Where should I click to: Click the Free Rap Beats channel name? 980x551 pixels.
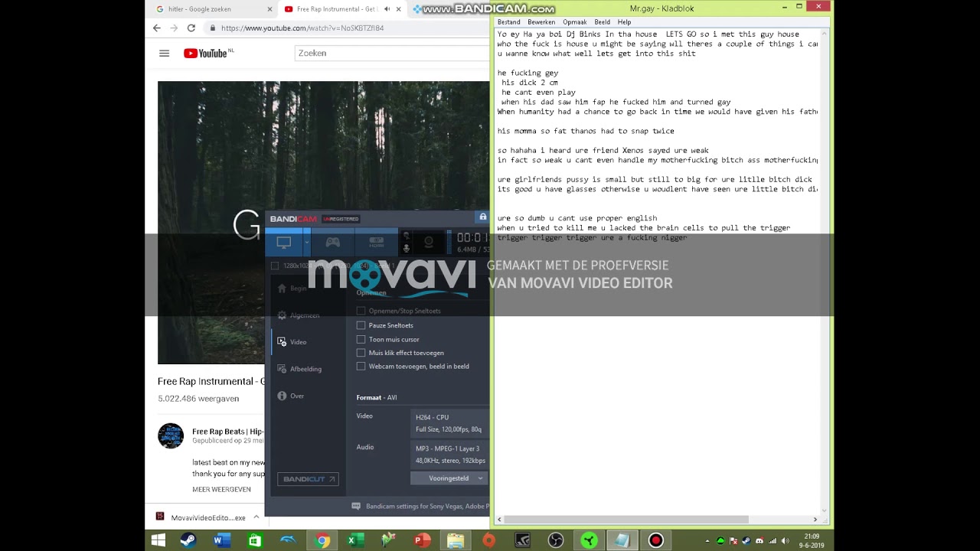click(x=227, y=432)
